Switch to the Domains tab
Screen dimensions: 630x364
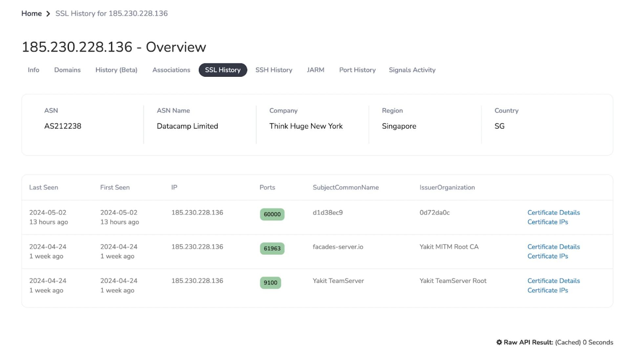(x=67, y=70)
